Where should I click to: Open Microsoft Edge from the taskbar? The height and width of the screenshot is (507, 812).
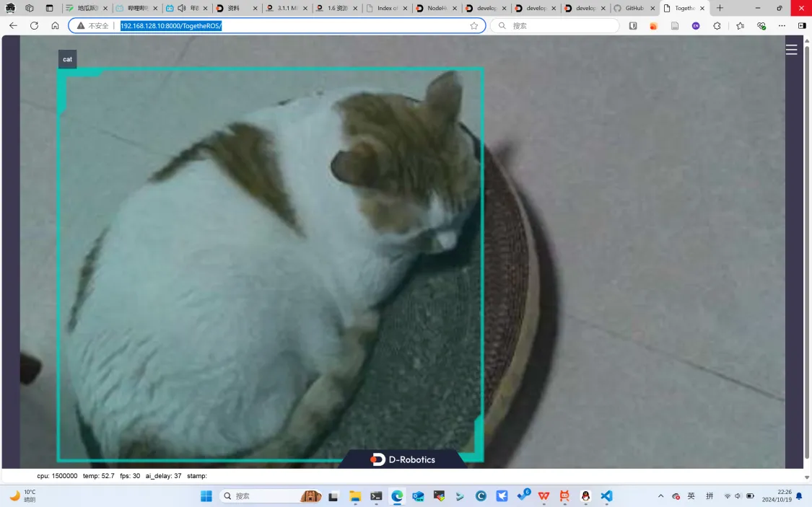coord(397,496)
